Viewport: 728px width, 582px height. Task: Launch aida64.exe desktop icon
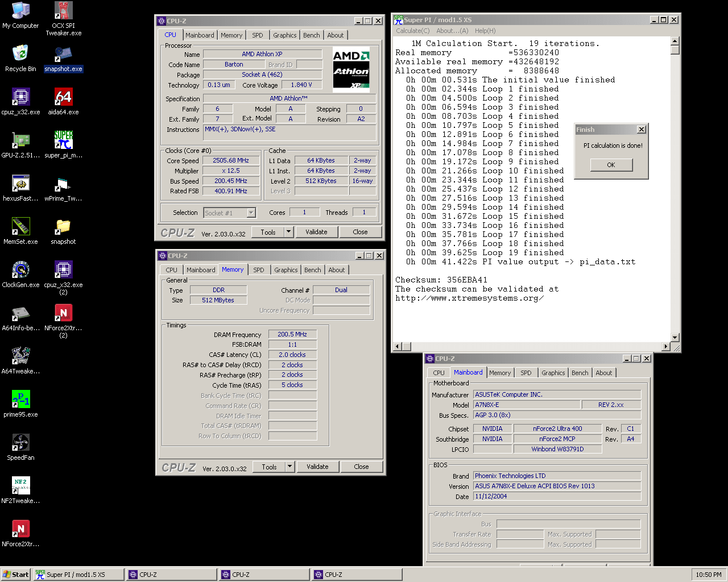point(63,102)
